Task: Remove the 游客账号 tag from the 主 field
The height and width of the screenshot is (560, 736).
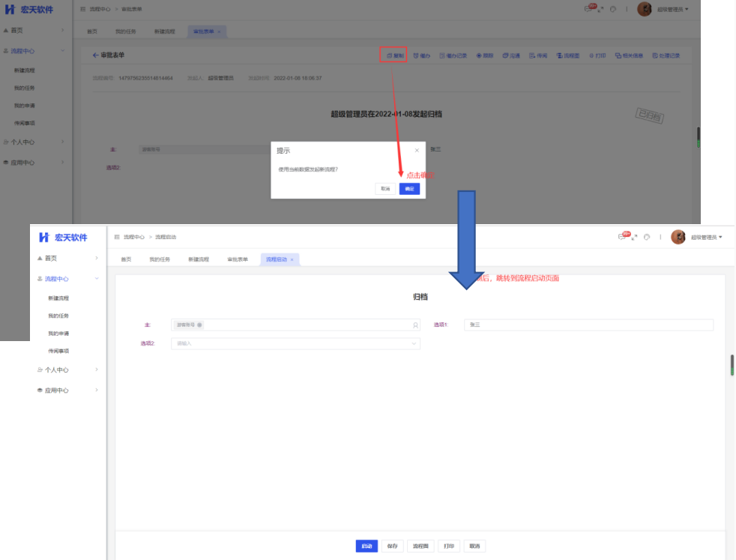Action: coord(199,325)
